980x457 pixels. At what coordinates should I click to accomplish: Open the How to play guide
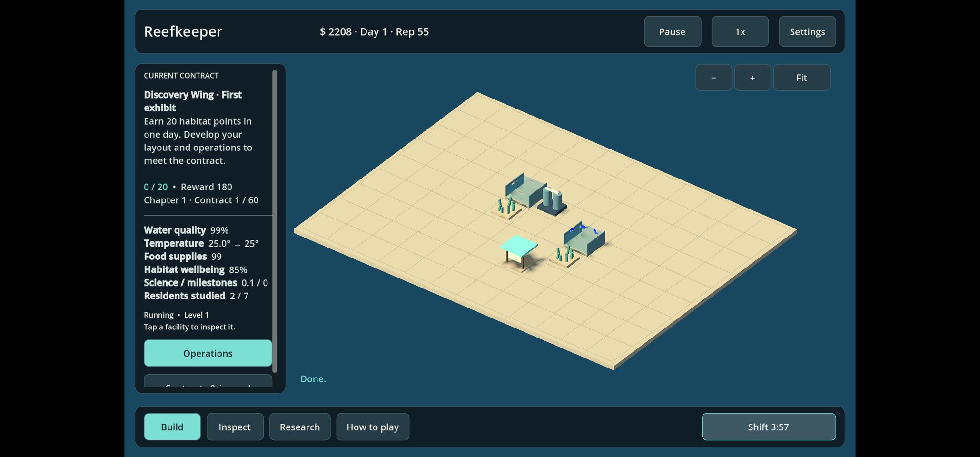(x=373, y=427)
